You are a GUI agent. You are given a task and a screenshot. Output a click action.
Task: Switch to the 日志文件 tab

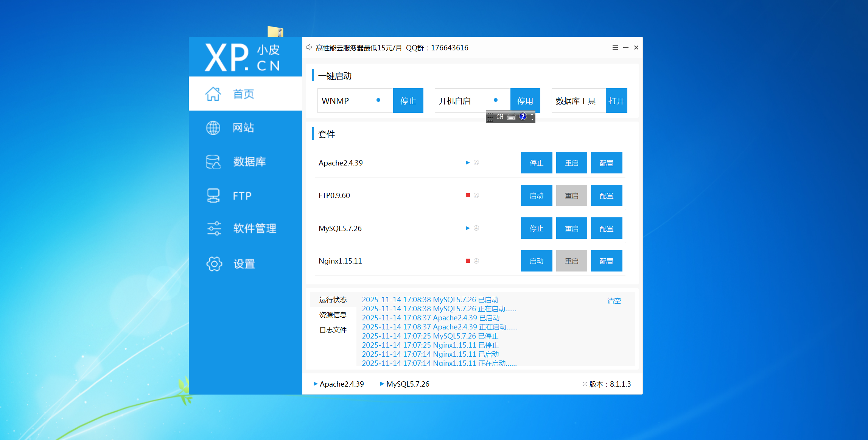[333, 330]
